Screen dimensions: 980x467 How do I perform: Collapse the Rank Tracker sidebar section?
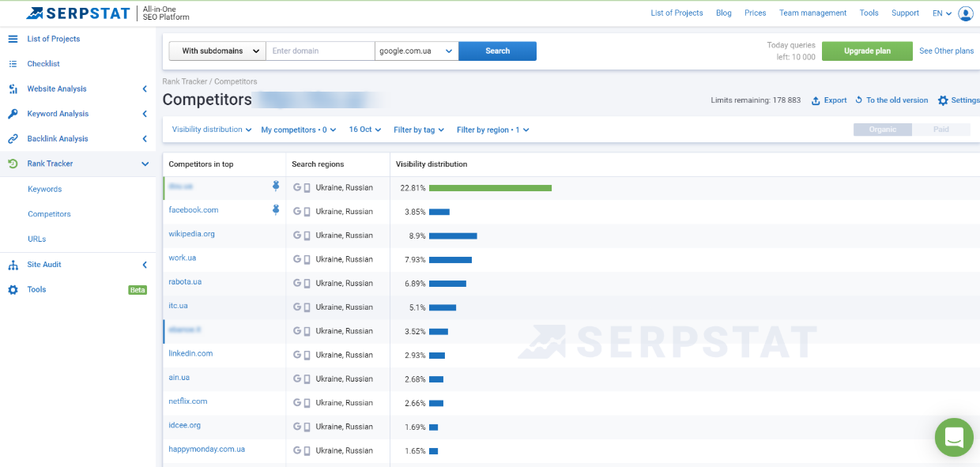coord(145,164)
